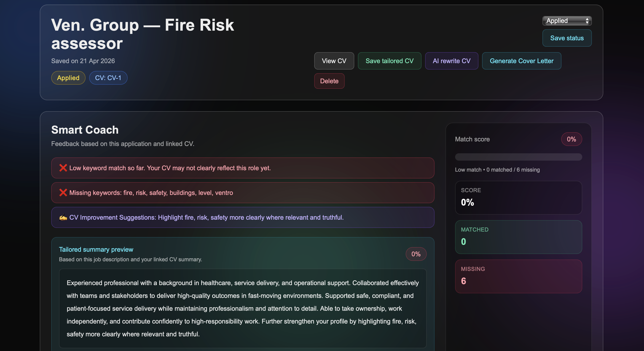Viewport: 644px width, 351px height.
Task: Click 'Saved on 21 Apr 2026' text
Action: 83,61
